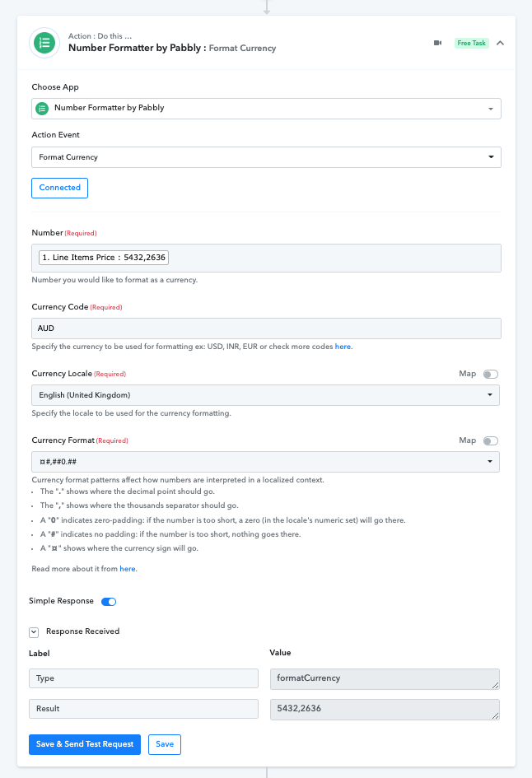Click the Save button
The width and height of the screenshot is (532, 778).
click(x=165, y=744)
